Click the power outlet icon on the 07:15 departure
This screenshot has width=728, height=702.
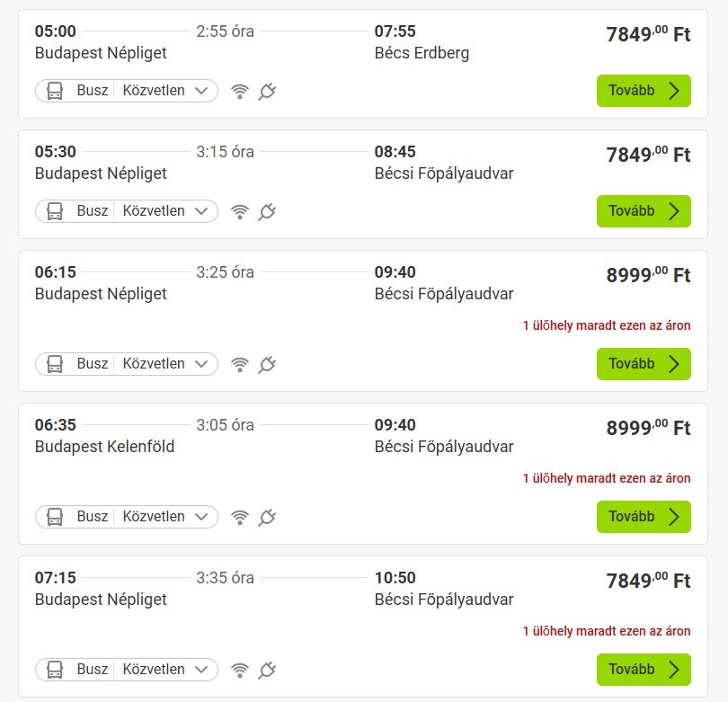pyautogui.click(x=266, y=670)
